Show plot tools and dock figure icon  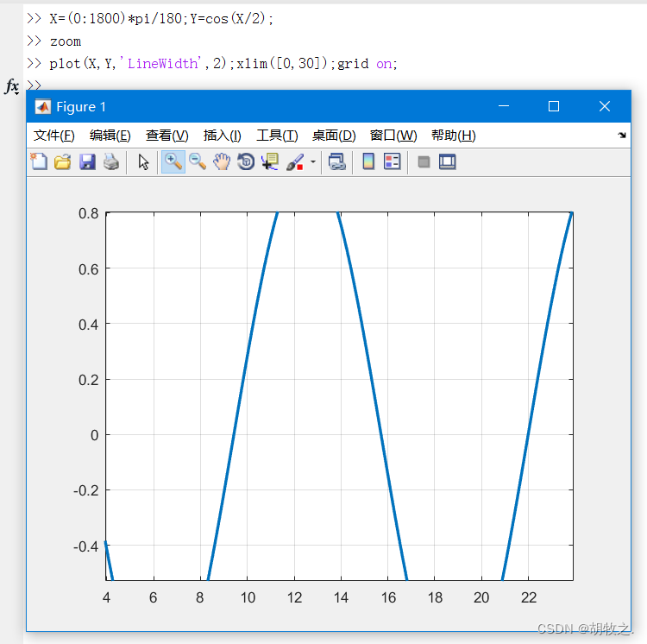(x=447, y=161)
